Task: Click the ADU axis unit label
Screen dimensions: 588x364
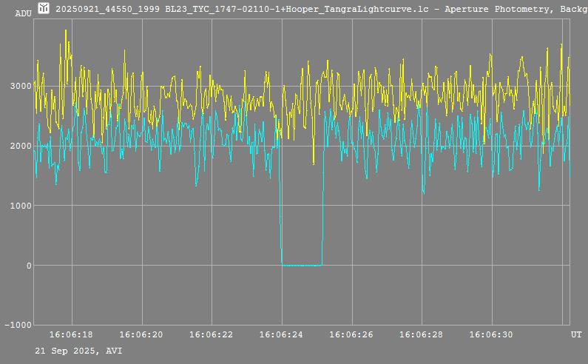Action: coord(24,13)
